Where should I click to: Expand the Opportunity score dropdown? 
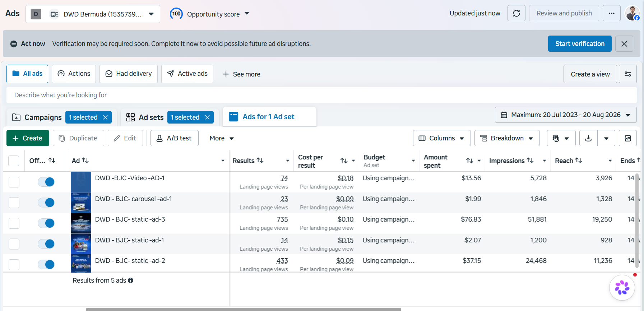point(247,14)
